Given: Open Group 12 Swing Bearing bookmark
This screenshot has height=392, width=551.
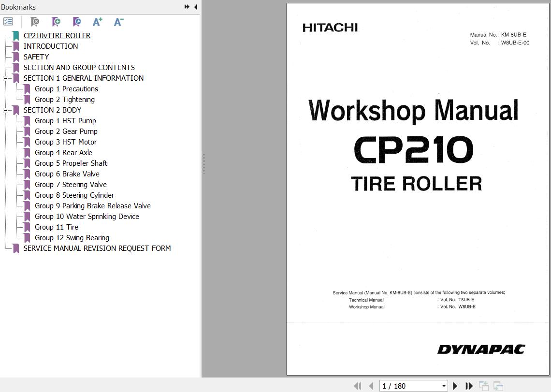Looking at the screenshot, I should click(x=72, y=238).
